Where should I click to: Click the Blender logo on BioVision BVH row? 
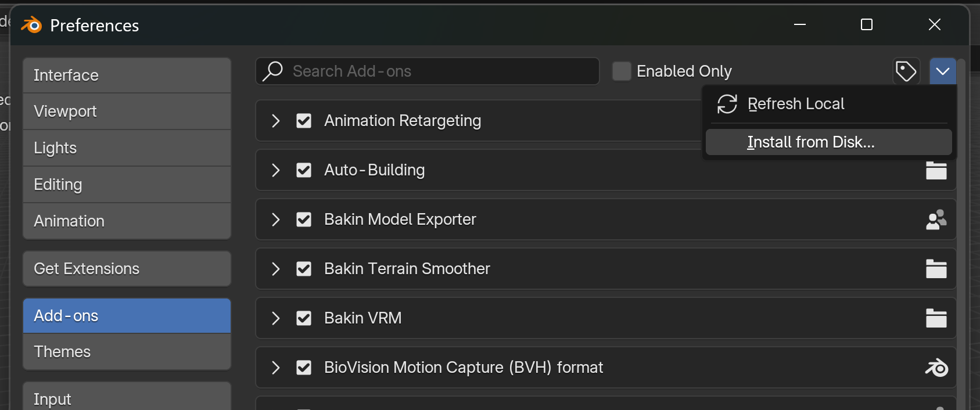point(936,368)
